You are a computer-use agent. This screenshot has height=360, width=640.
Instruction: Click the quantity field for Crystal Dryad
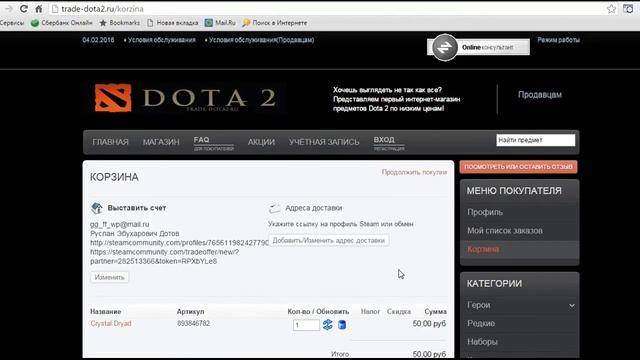306,325
